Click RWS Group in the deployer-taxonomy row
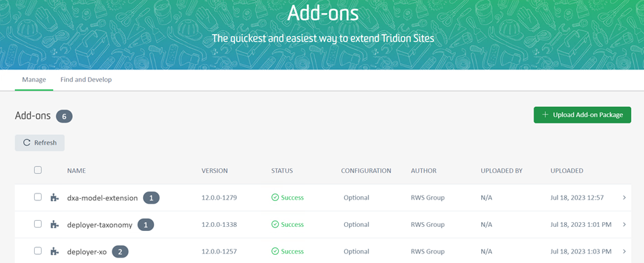 pos(427,224)
